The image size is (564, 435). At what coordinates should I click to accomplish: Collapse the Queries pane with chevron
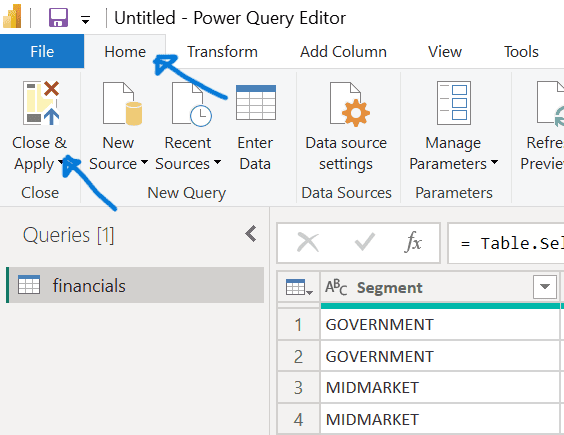pyautogui.click(x=251, y=234)
